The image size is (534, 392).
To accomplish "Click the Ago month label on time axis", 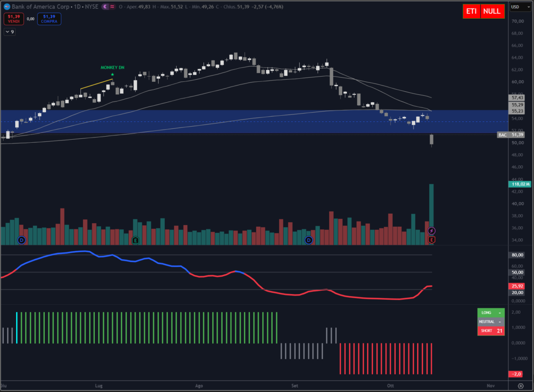I will pos(199,386).
